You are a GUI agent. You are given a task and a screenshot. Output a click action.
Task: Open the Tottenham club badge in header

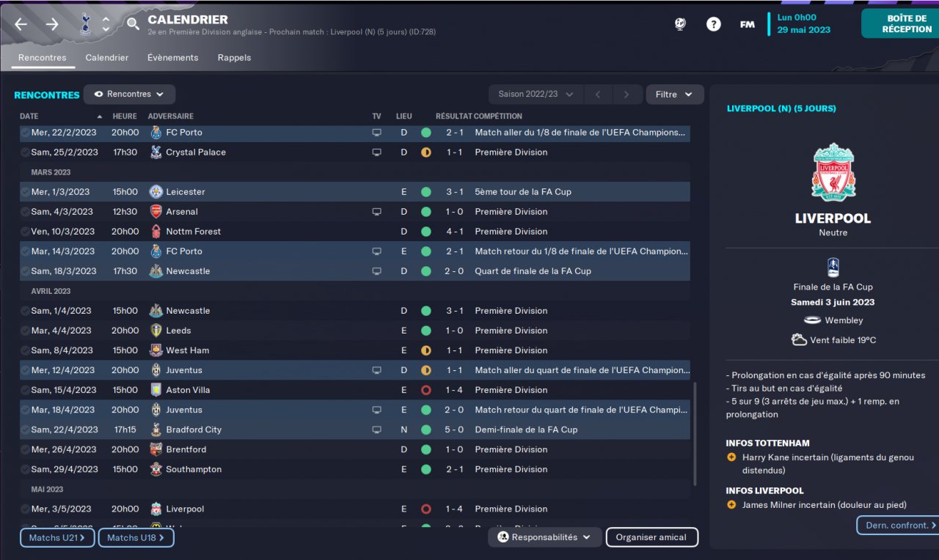pos(85,24)
